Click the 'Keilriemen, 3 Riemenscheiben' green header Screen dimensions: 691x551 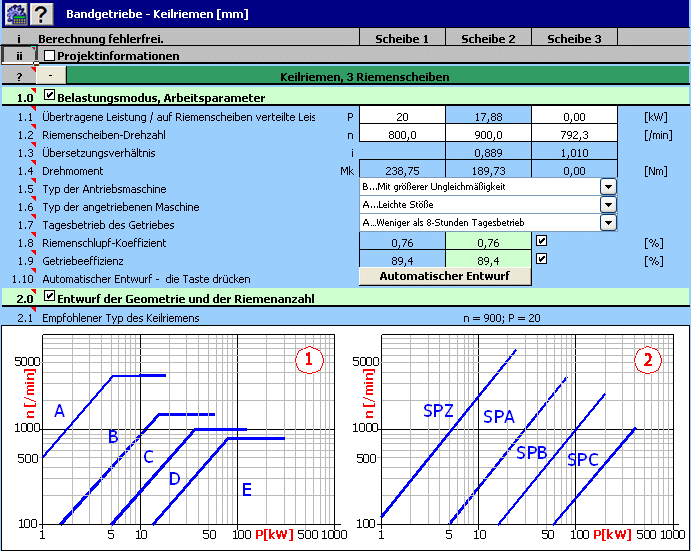tap(378, 76)
